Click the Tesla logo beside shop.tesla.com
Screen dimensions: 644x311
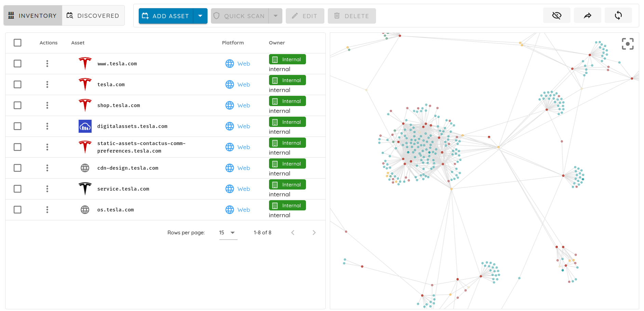pos(85,105)
